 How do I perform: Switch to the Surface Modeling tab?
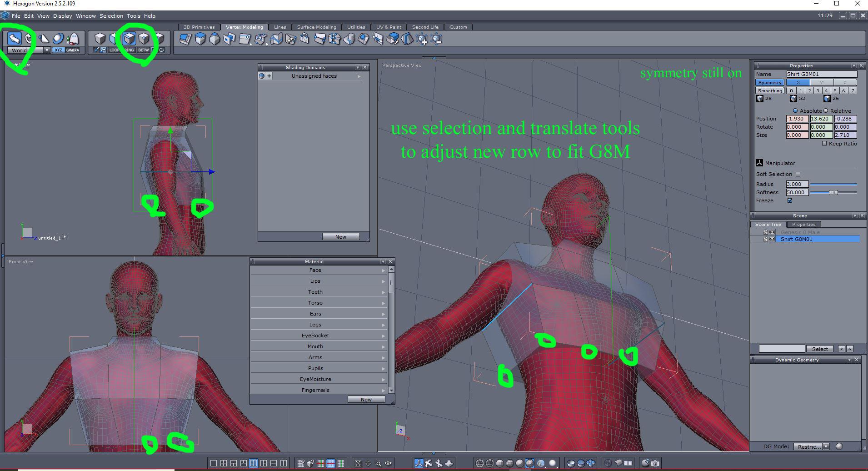(317, 27)
